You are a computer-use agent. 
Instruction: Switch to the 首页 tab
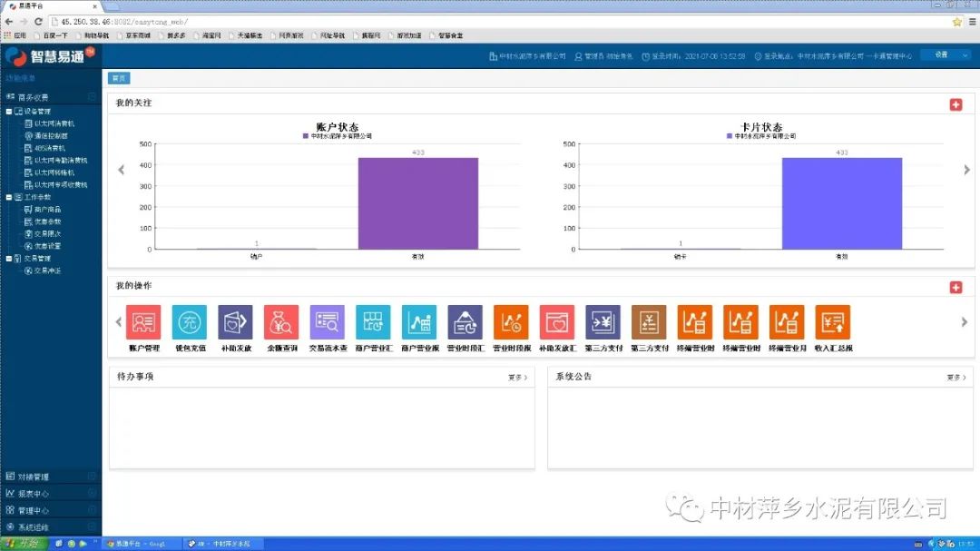[x=118, y=78]
